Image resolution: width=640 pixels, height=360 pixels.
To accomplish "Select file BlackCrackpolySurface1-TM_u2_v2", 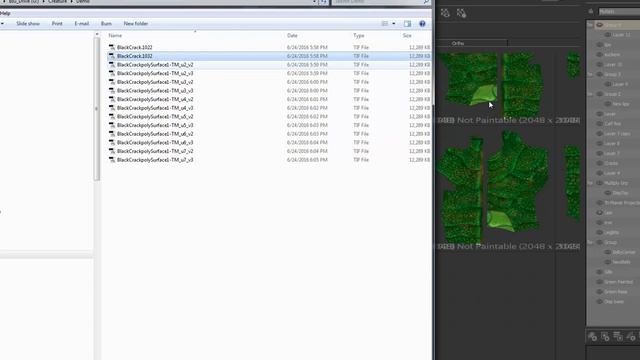I will (155, 64).
